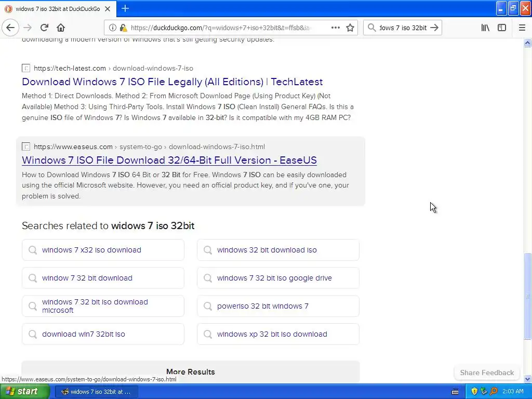Click the keyboard icon in the taskbar
This screenshot has width=532, height=399.
pyautogui.click(x=455, y=392)
